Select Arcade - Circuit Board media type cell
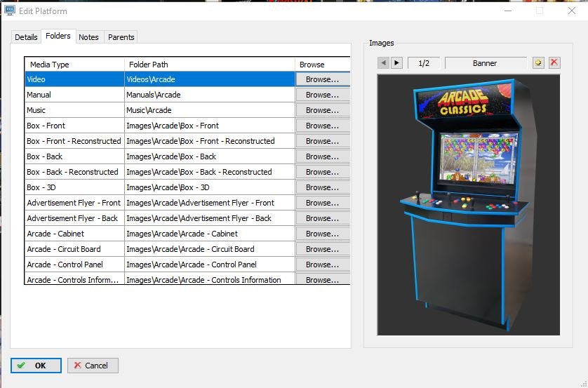588x388 pixels. (x=74, y=249)
